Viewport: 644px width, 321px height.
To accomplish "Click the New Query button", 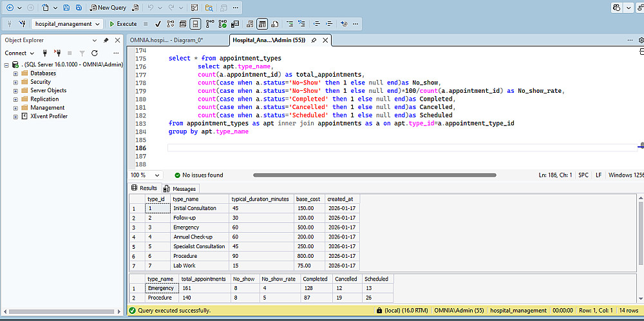I will coord(108,7).
